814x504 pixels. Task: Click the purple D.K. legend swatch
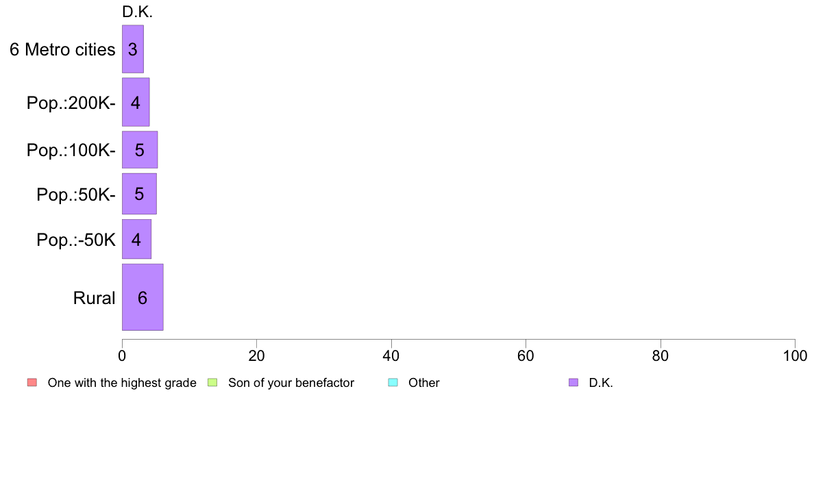coord(573,383)
